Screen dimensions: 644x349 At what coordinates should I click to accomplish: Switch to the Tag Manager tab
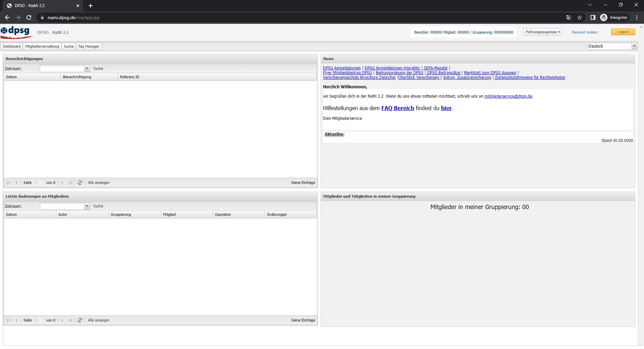click(x=89, y=46)
